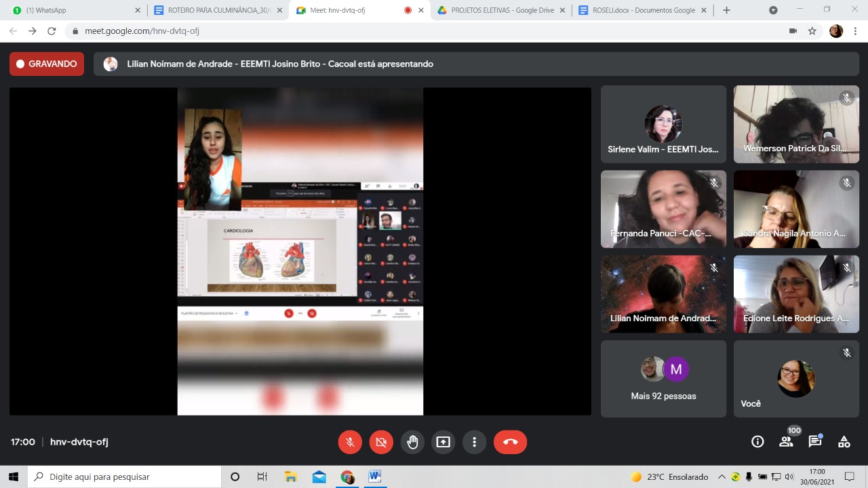Screen dimensions: 868x488
Task: Click the presenter avatar in the banner
Action: tap(110, 64)
